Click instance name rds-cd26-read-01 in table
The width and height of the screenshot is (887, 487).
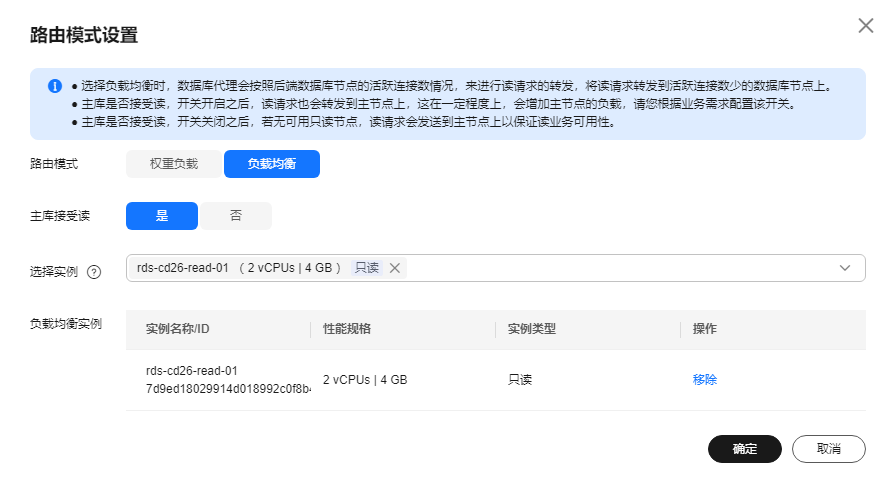coord(191,370)
